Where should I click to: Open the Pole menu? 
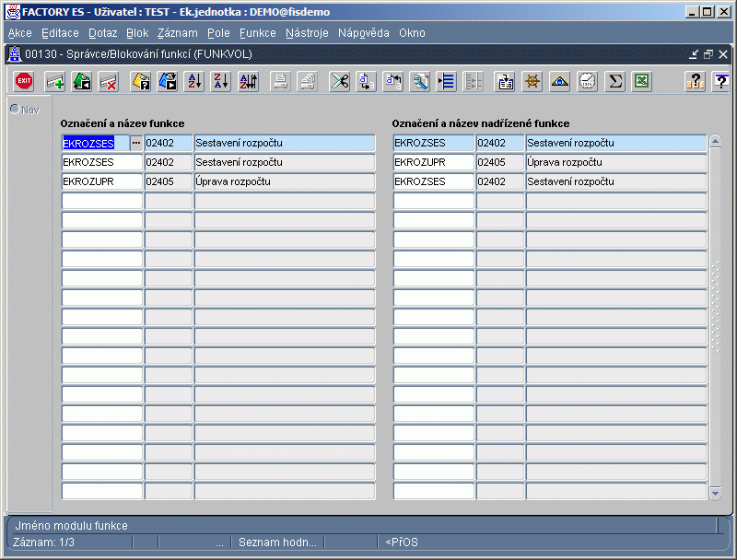[218, 33]
